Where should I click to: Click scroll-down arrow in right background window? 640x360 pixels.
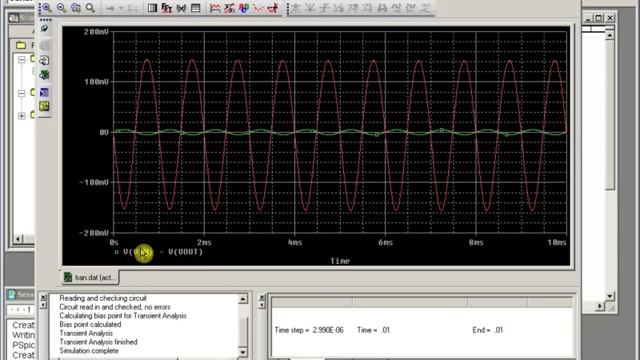pos(609,296)
